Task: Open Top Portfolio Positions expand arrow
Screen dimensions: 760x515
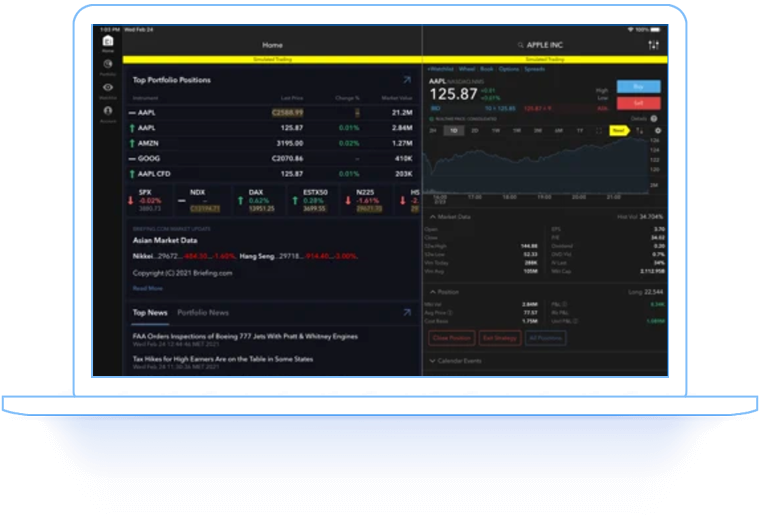Action: tap(407, 80)
